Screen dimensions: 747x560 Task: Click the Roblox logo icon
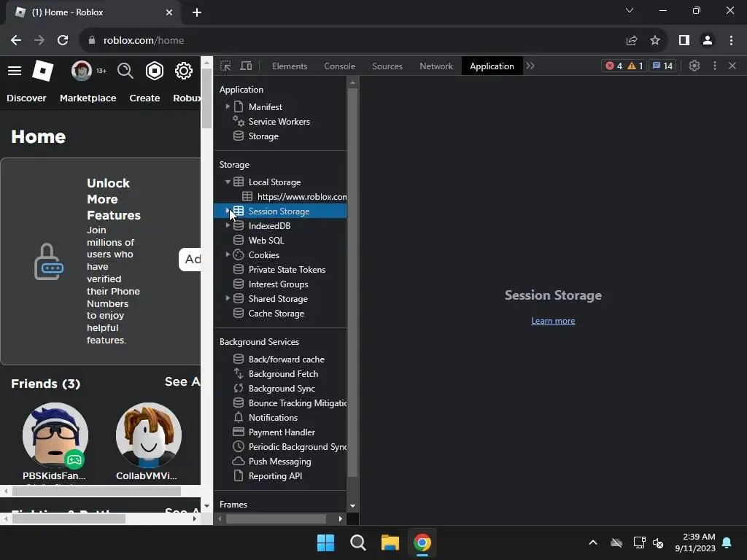(42, 71)
